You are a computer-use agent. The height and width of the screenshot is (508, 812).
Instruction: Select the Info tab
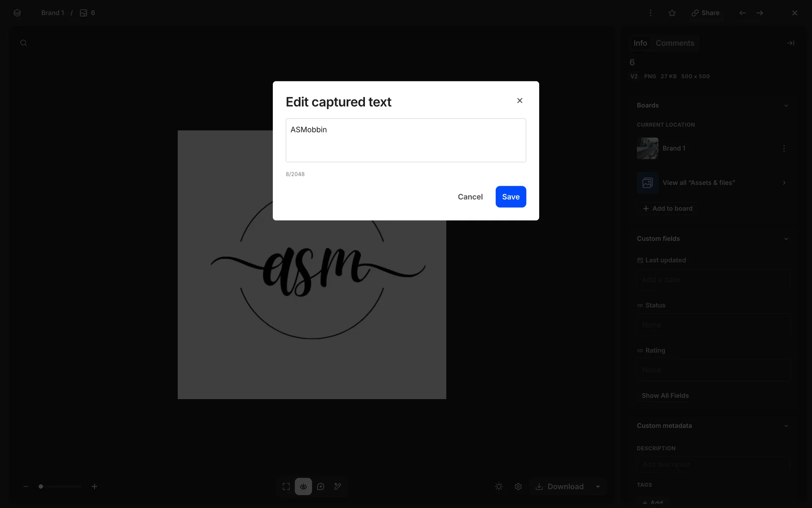[640, 43]
